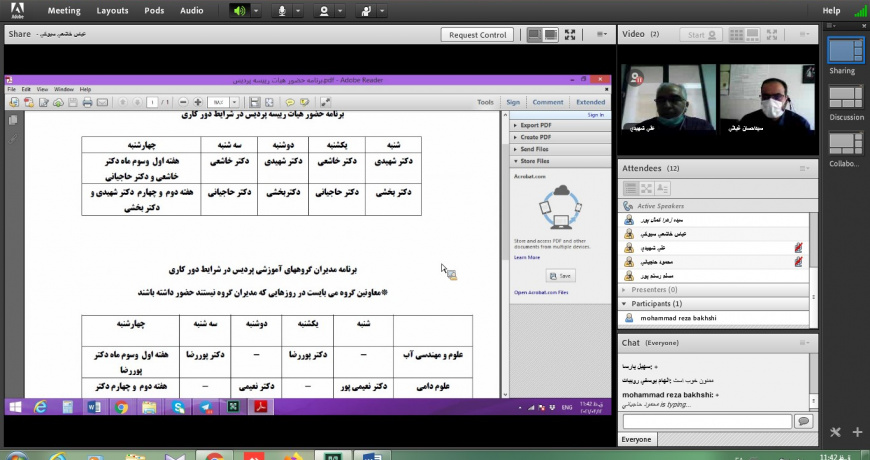
Task: Click the paused-video icon on left webcam
Action: click(x=636, y=77)
